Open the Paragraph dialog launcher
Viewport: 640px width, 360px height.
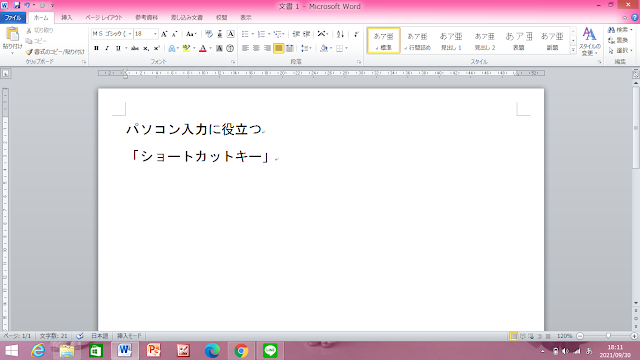(359, 62)
